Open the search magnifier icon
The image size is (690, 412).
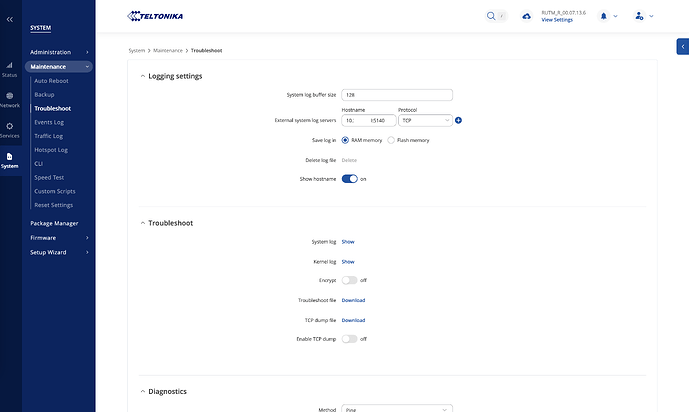(x=491, y=16)
